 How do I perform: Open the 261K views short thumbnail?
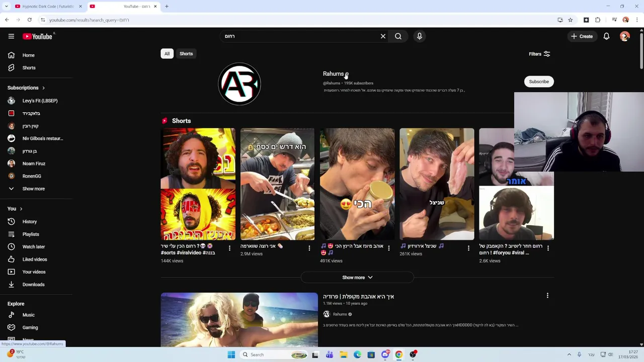(437, 184)
